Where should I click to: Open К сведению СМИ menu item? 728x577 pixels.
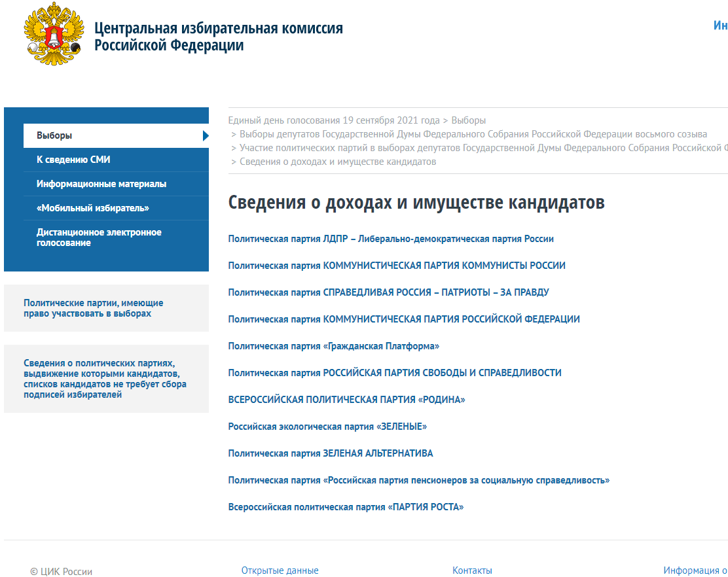click(x=116, y=160)
